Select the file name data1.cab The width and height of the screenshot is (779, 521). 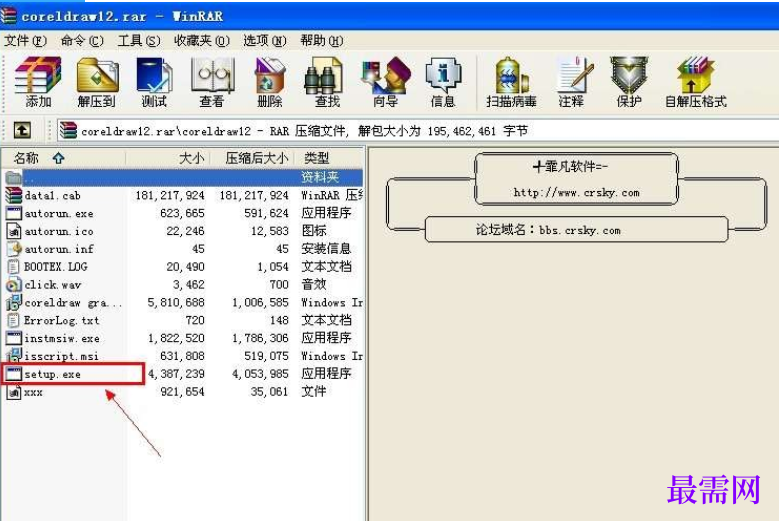52,196
